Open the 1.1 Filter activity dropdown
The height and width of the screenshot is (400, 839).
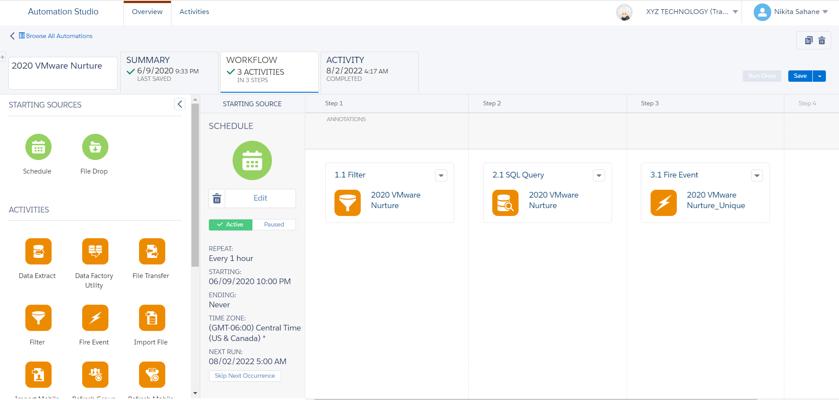(x=441, y=175)
